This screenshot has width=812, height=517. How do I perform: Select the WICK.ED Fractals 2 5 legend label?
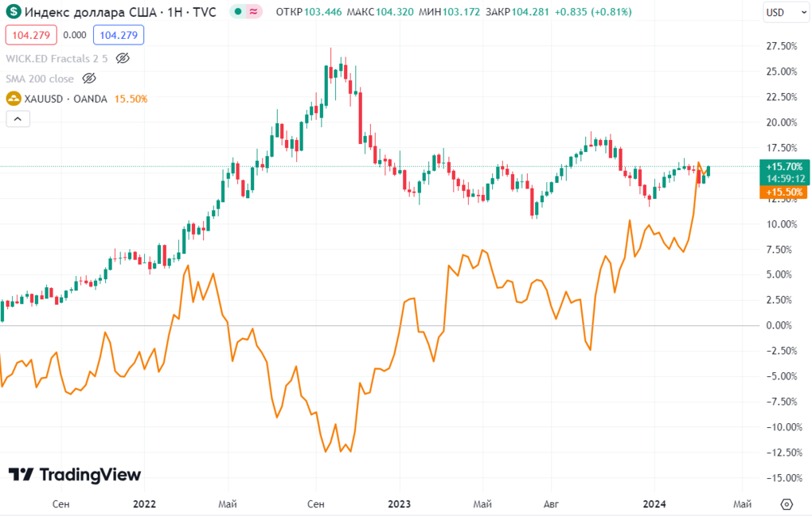tap(56, 58)
